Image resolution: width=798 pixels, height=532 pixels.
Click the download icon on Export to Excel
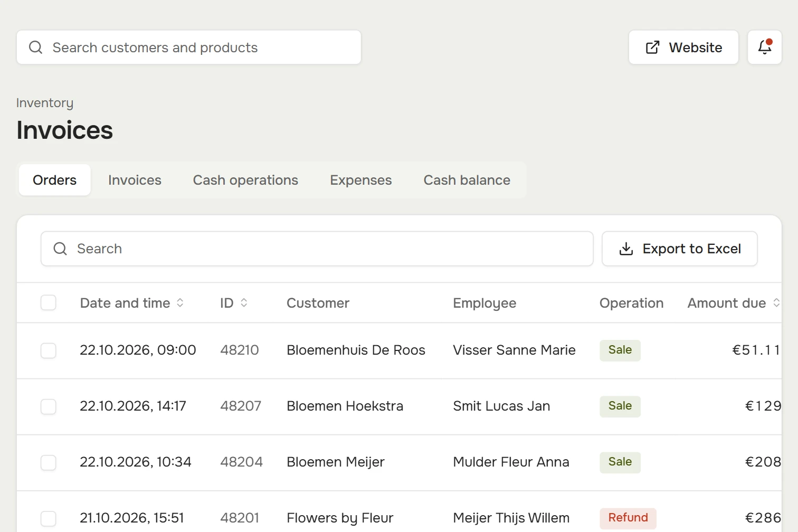[x=626, y=249]
